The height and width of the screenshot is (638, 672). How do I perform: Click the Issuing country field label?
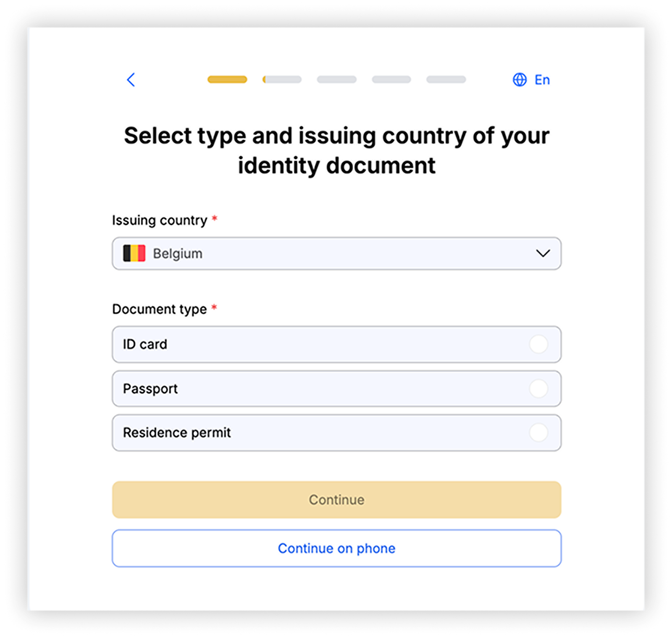tap(160, 220)
